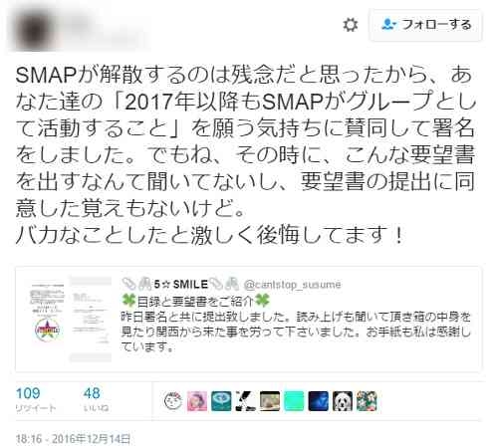Open the pink-haired girl avatar
498x448 pixels.
click(197, 401)
